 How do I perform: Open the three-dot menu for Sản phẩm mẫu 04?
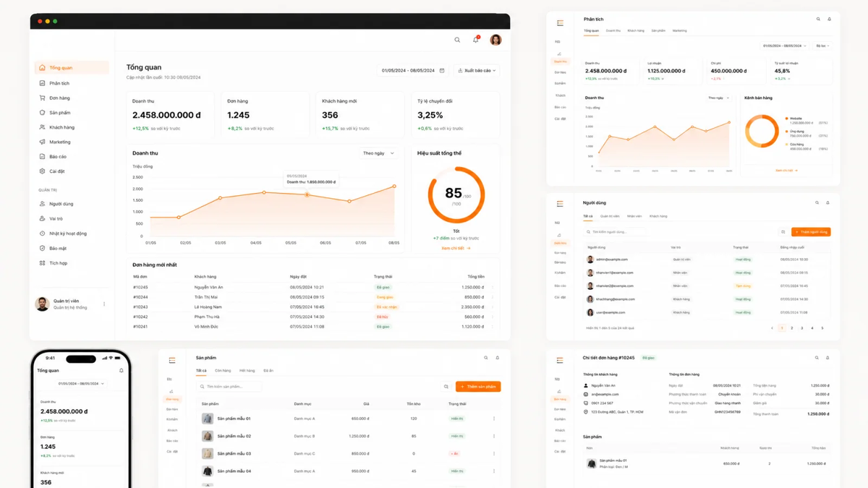pyautogui.click(x=494, y=471)
